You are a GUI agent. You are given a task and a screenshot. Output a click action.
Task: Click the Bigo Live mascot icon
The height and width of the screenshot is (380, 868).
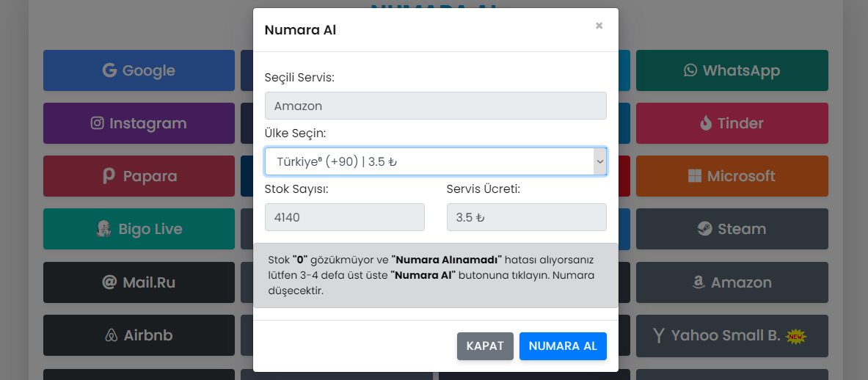click(x=103, y=228)
